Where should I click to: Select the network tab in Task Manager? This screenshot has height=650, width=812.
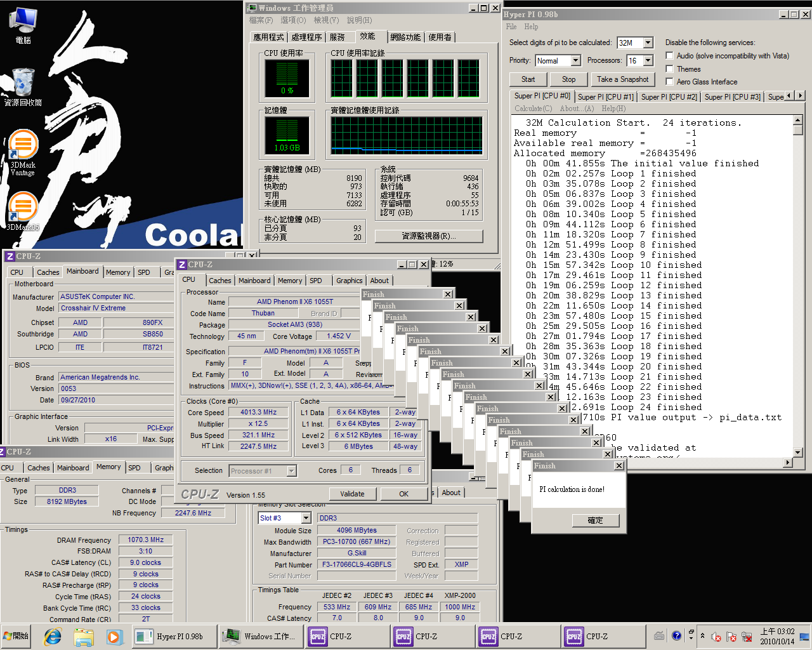point(405,37)
